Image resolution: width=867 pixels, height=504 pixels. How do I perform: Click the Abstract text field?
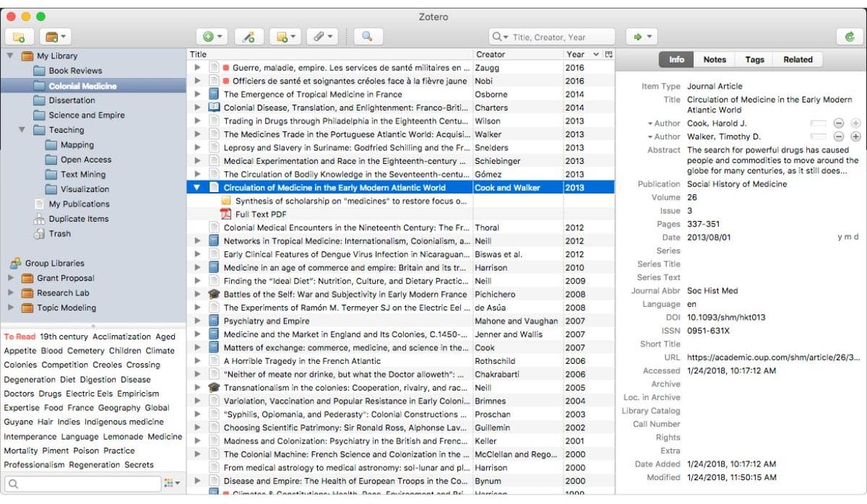(773, 160)
